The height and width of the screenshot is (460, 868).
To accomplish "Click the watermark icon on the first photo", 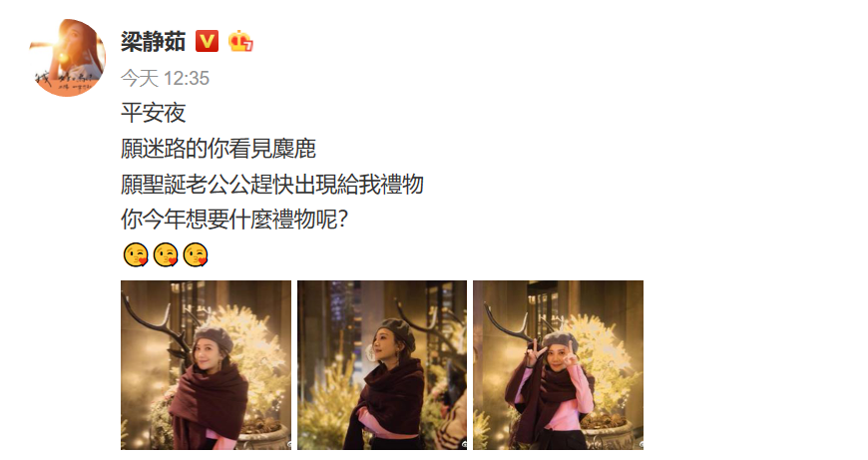I will point(287,444).
